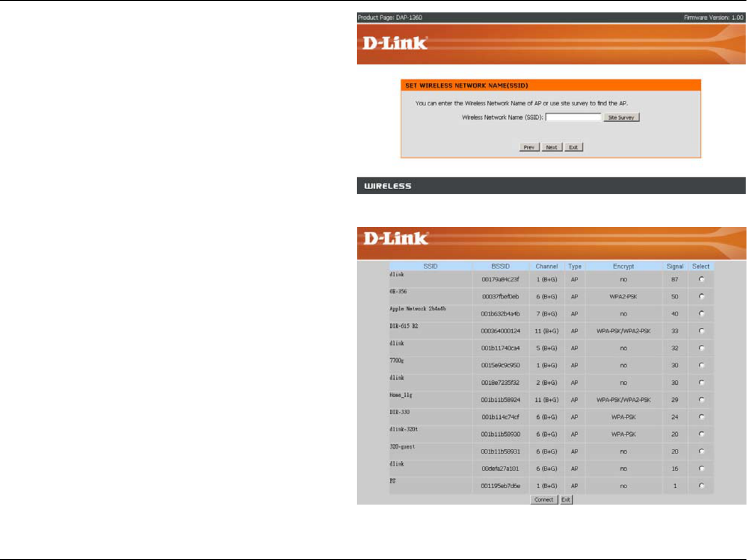Click the DIR-330 SSID text
The image size is (747, 560).
pos(400,412)
